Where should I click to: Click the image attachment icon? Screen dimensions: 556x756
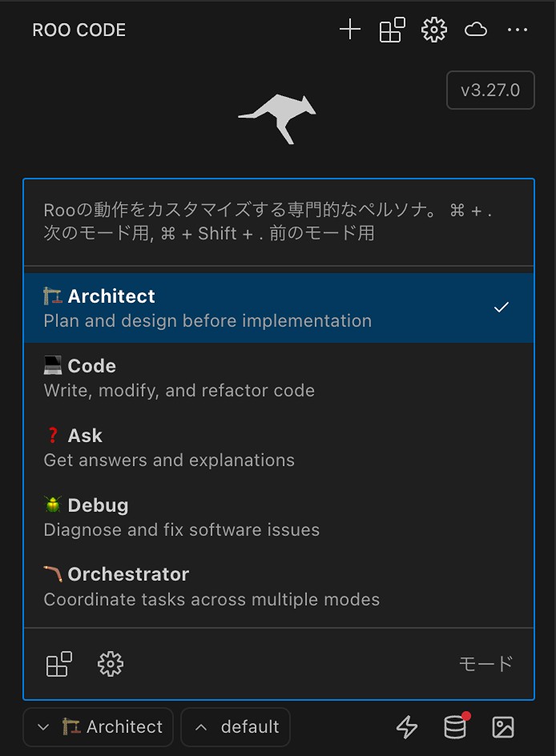click(503, 727)
